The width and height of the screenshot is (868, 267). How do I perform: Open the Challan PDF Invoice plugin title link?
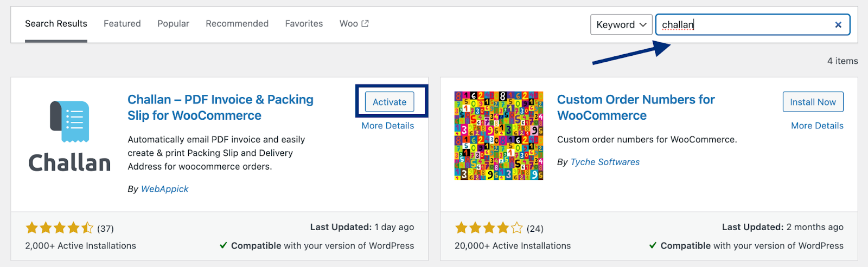click(220, 107)
